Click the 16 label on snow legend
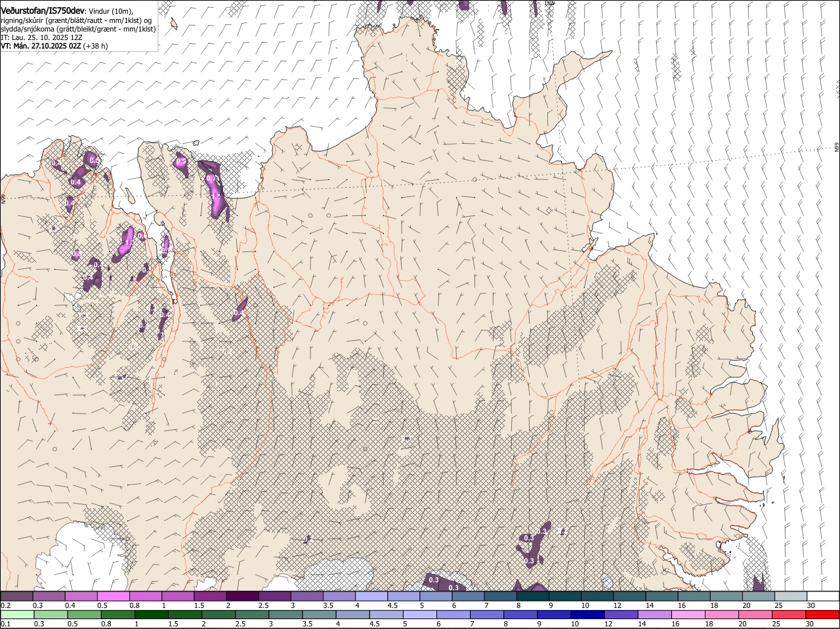The width and height of the screenshot is (840, 629). (x=682, y=605)
